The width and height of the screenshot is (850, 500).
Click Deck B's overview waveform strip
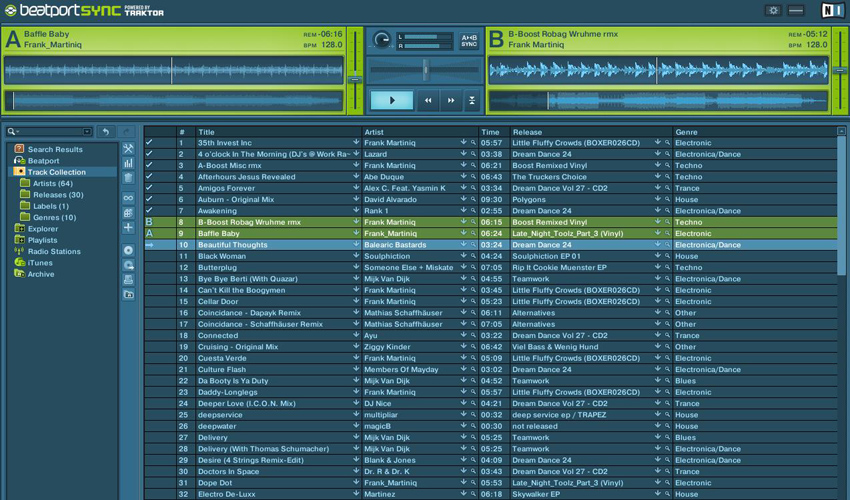(658, 101)
